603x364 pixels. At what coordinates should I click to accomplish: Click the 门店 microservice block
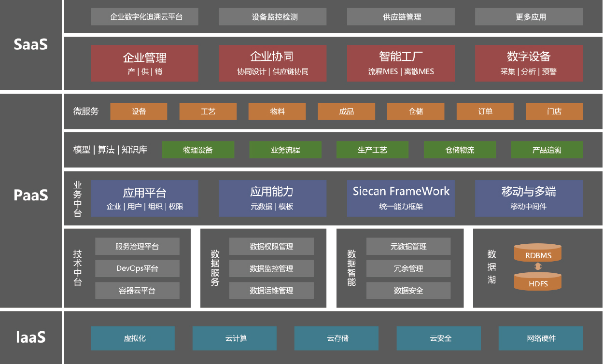point(554,112)
